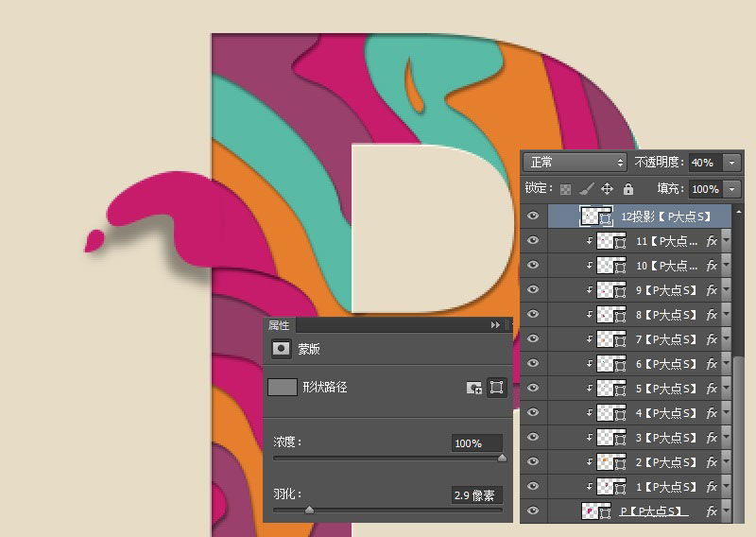Click the lock all padlock icon
Viewport: 756px width, 537px height.
(x=628, y=189)
